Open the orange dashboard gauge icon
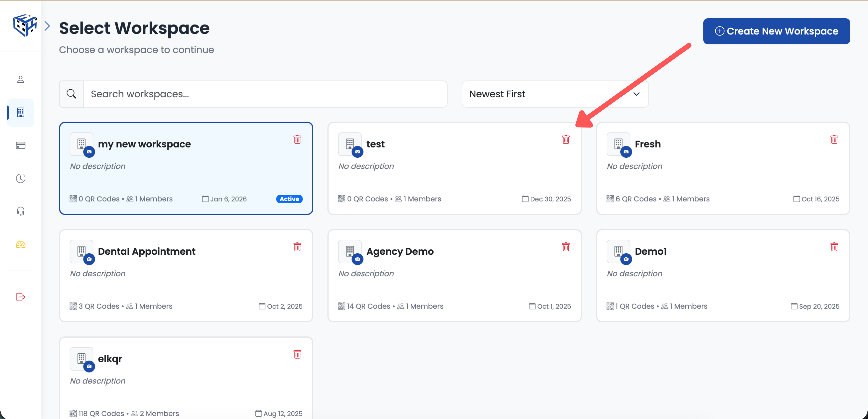Image resolution: width=868 pixels, height=419 pixels. [20, 244]
